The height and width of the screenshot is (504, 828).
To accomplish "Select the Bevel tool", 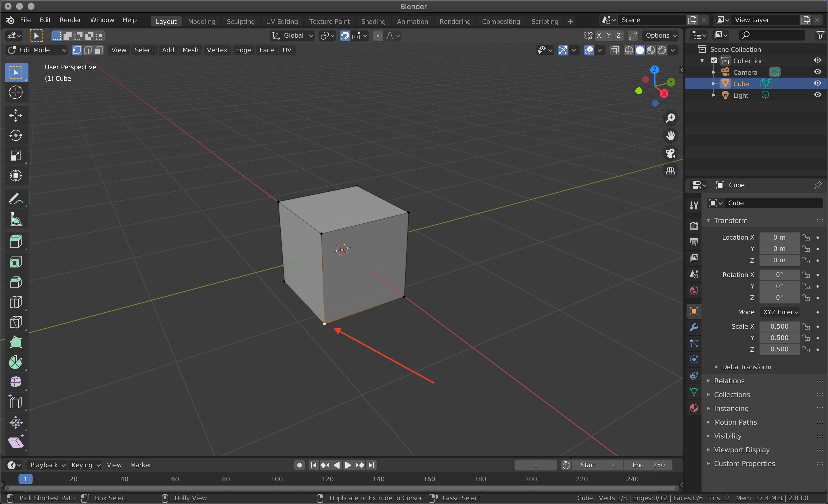I will click(x=16, y=282).
